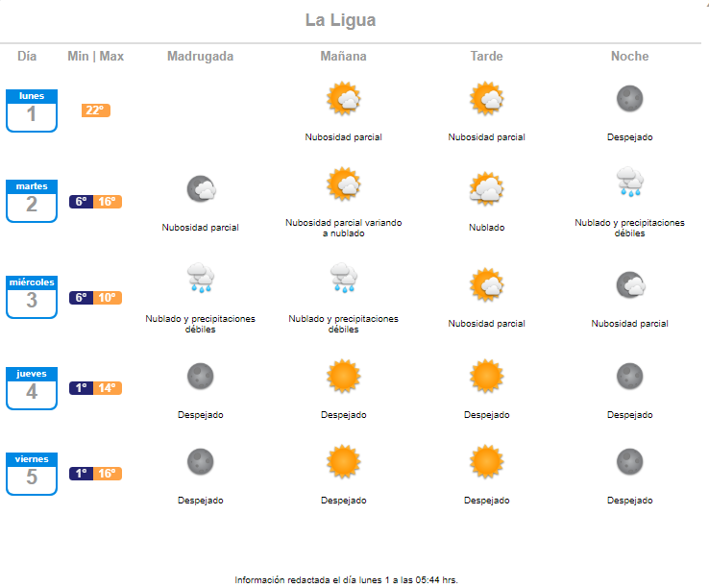Click Friday afternoon's sunny icon
709x588 pixels.
(x=486, y=462)
